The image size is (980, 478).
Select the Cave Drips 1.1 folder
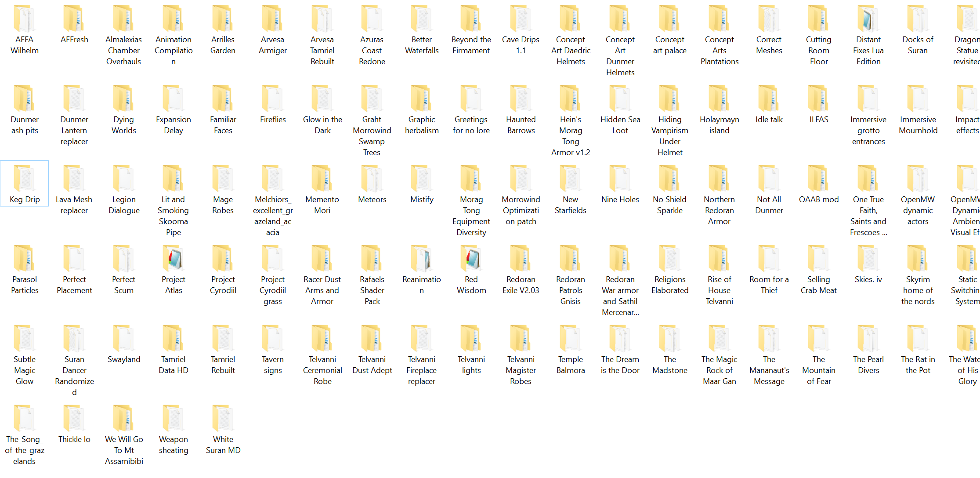point(521,19)
